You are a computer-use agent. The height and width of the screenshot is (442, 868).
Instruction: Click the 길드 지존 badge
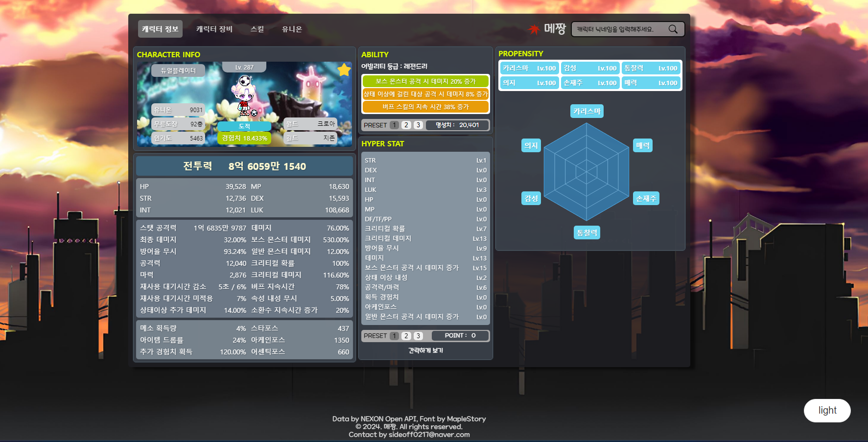(310, 139)
